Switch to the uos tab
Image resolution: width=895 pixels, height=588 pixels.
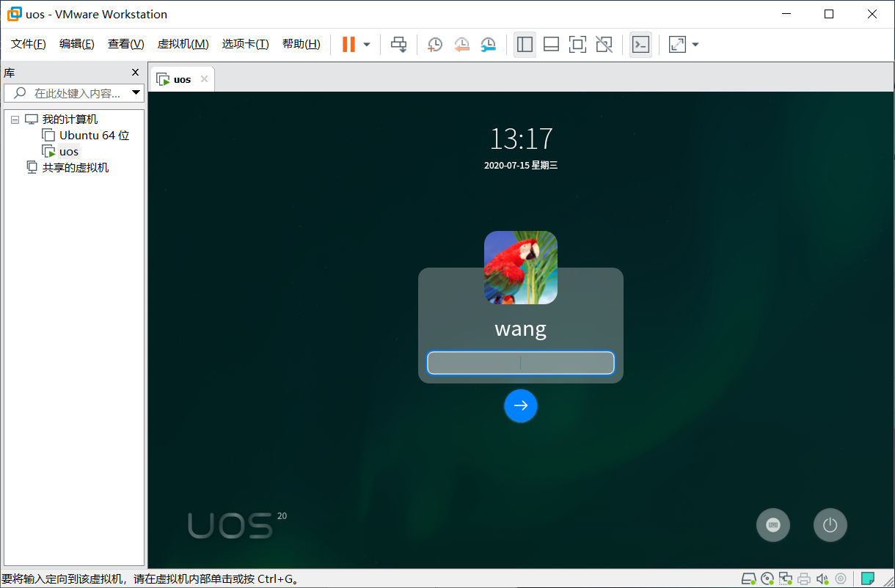pos(181,79)
